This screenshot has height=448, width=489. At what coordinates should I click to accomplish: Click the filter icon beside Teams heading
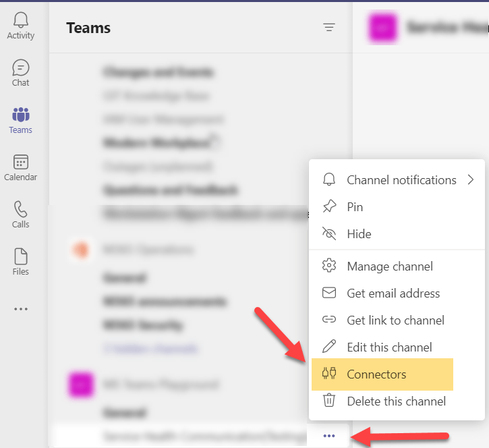[328, 28]
